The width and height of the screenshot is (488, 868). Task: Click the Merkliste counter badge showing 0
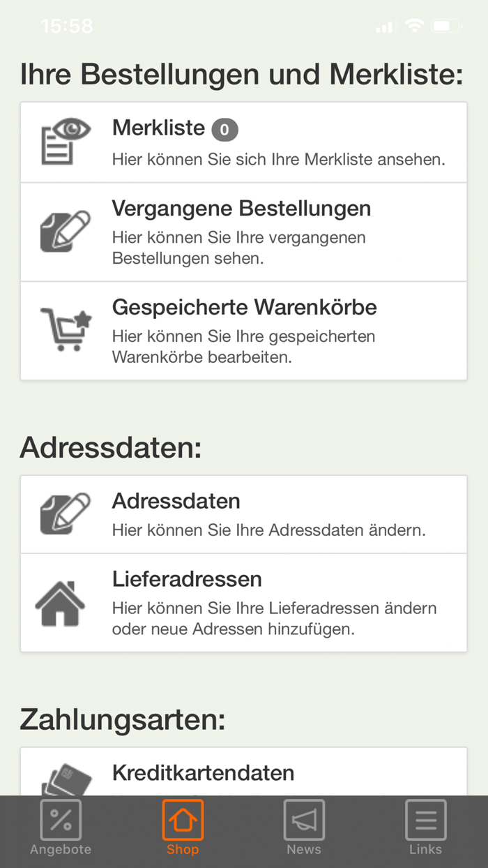224,129
